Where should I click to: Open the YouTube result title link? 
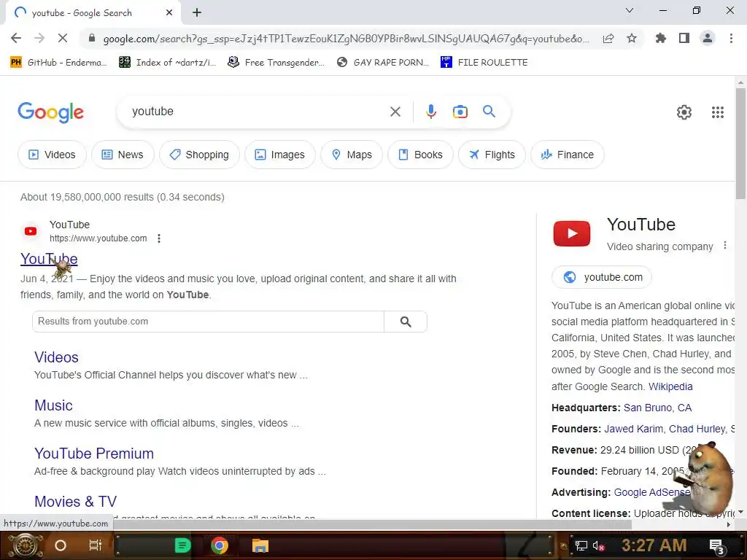pos(49,259)
